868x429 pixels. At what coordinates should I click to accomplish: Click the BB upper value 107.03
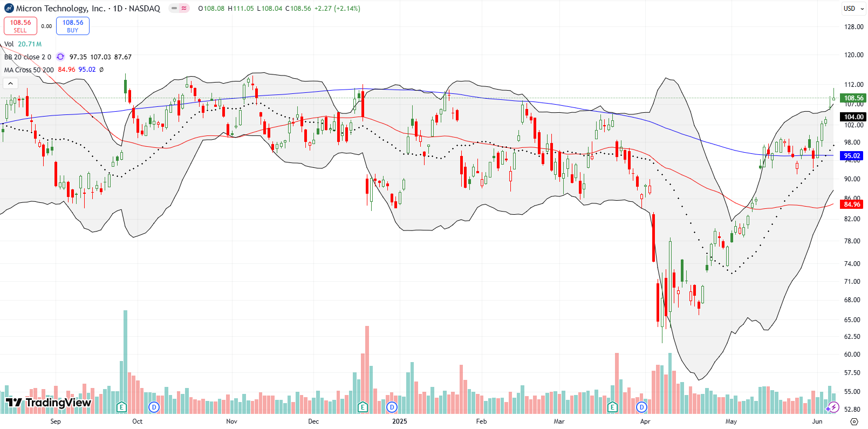[100, 57]
